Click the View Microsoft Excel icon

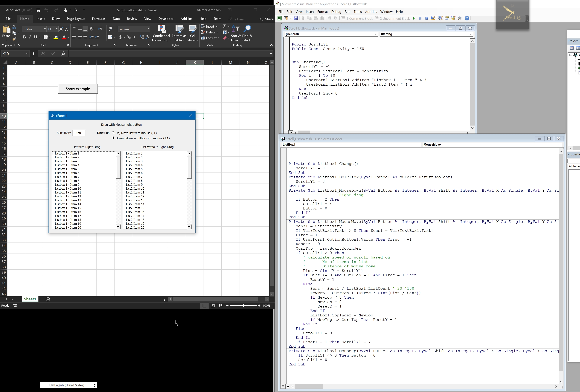pyautogui.click(x=280, y=18)
